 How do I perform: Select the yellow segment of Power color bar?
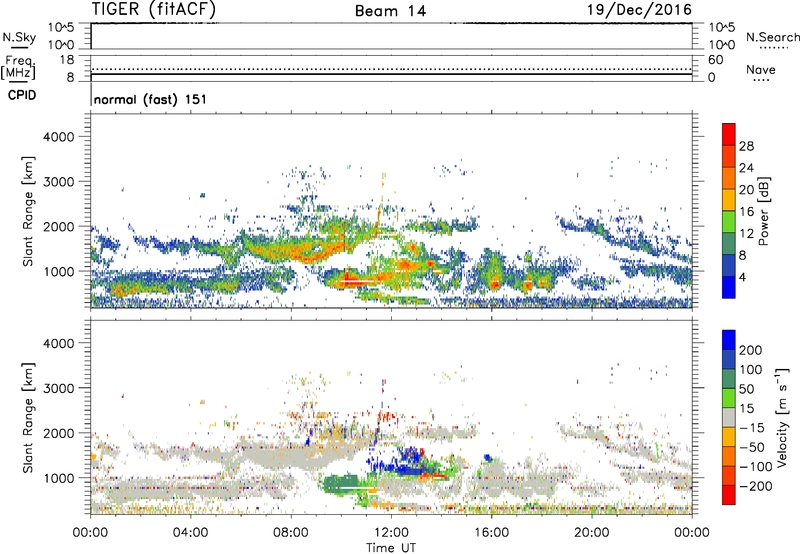pyautogui.click(x=729, y=200)
